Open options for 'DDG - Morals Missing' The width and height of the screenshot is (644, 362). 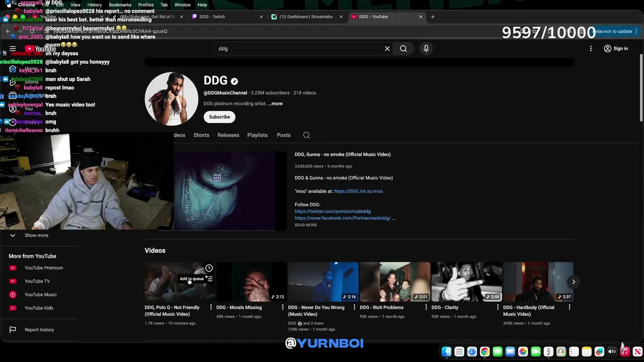283,307
